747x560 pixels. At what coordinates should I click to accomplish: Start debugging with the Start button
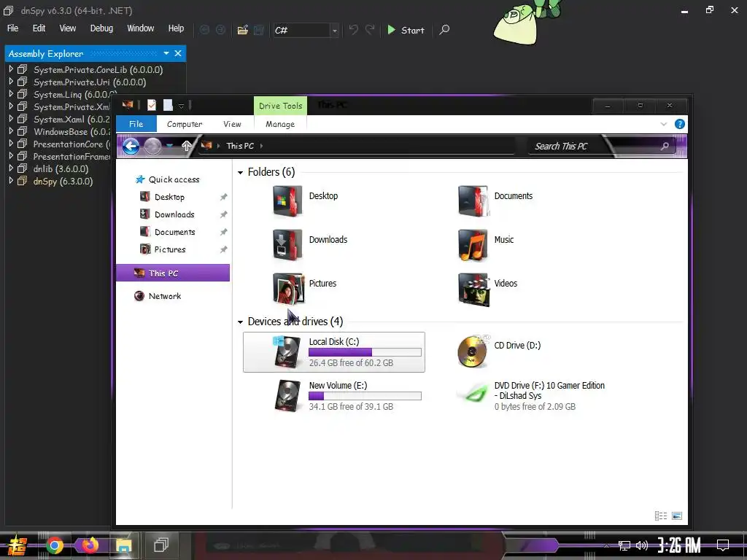(406, 30)
